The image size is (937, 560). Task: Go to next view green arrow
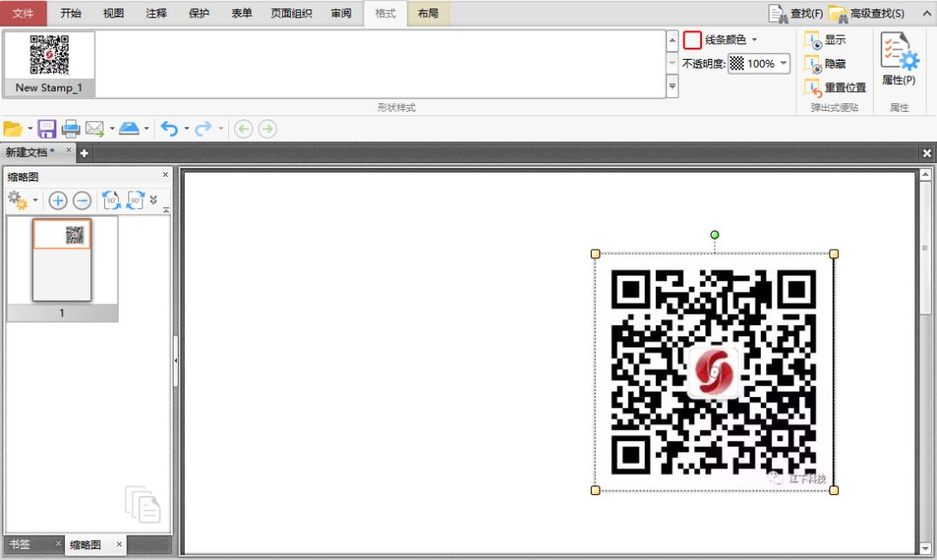pyautogui.click(x=267, y=129)
